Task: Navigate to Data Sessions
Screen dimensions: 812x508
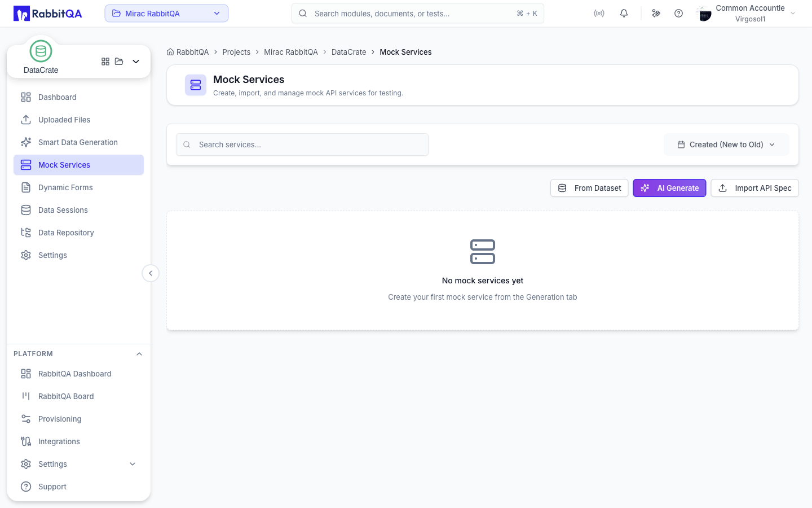Action: (78, 210)
